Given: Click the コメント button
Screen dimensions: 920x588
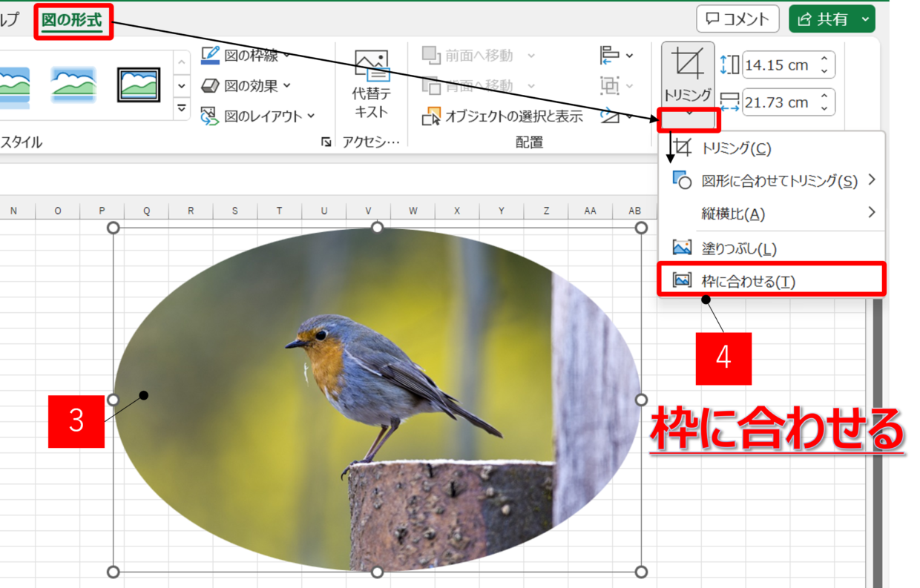Looking at the screenshot, I should (737, 19).
